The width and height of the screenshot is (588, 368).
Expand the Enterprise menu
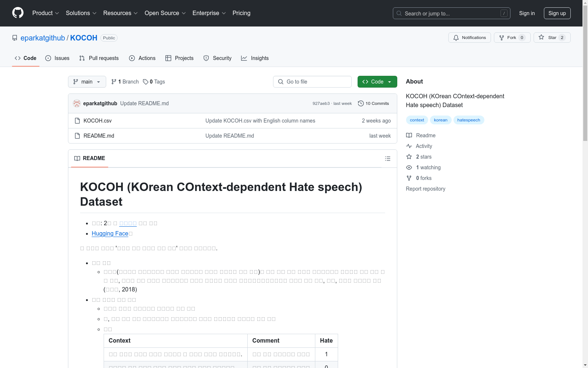click(x=209, y=13)
